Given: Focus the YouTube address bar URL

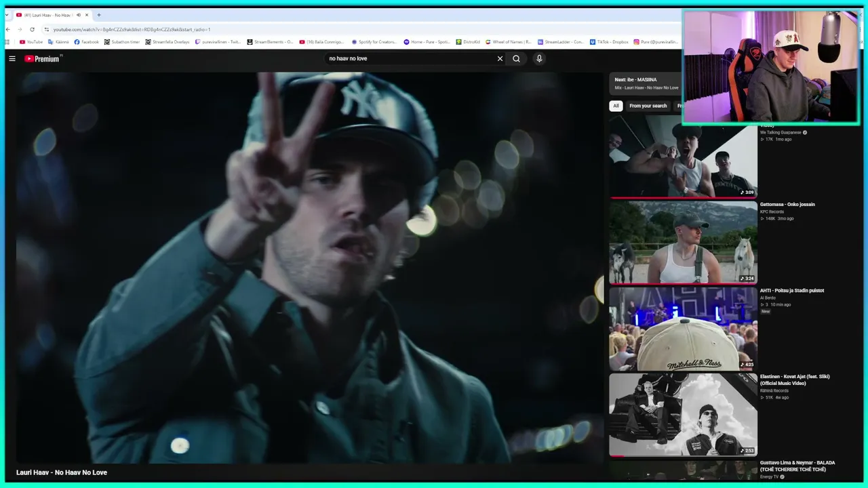Looking at the screenshot, I should coord(132,30).
